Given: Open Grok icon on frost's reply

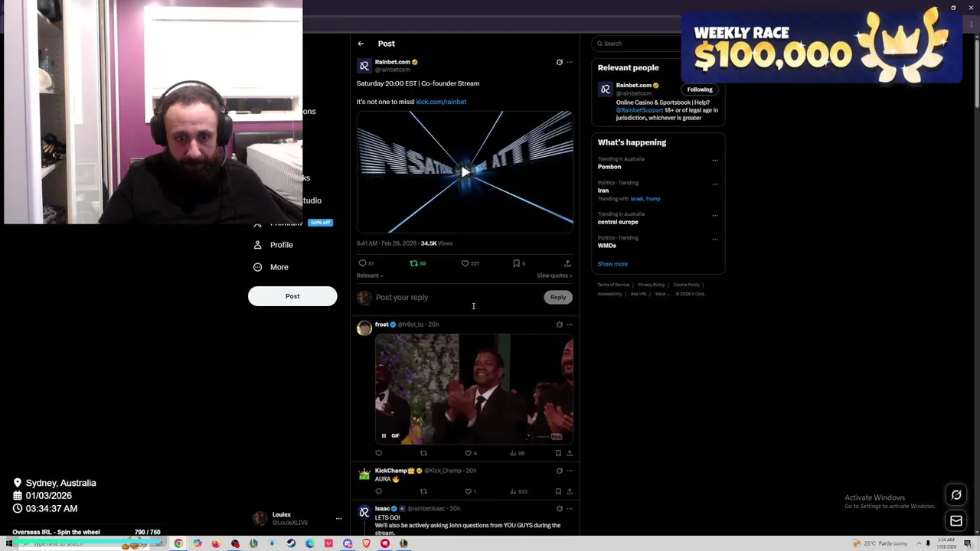Looking at the screenshot, I should point(559,324).
